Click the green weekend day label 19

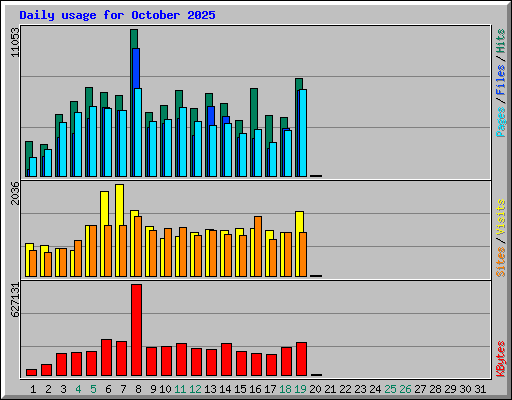click(301, 389)
